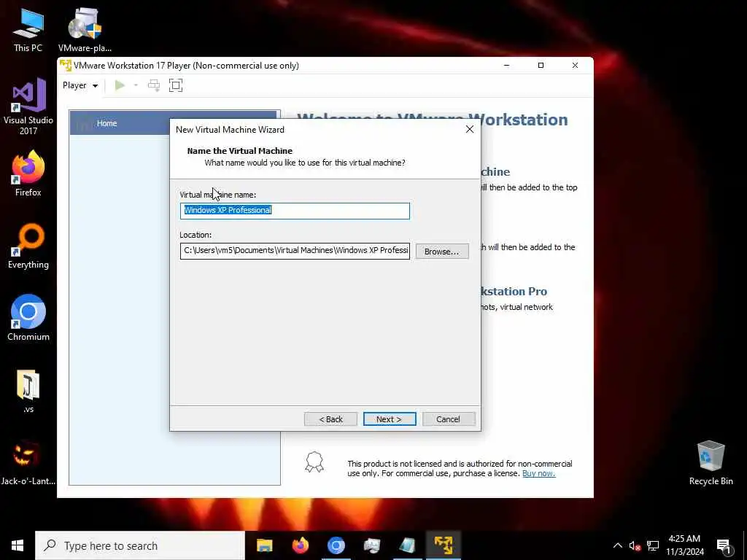Click the Location path field

295,251
